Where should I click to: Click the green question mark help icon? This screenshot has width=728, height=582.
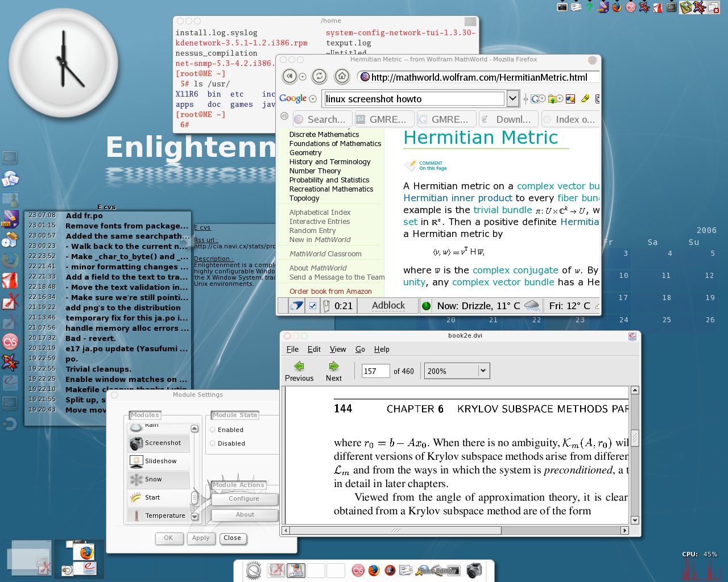click(x=589, y=7)
